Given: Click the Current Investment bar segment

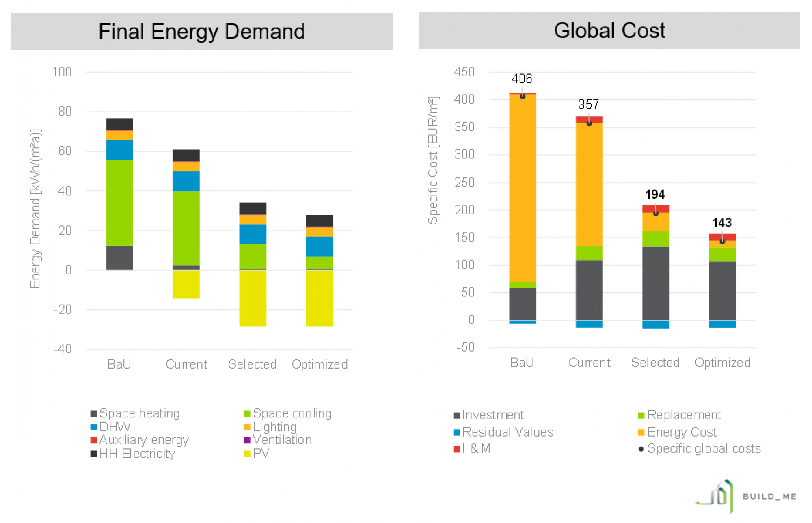Looking at the screenshot, I should [589, 290].
